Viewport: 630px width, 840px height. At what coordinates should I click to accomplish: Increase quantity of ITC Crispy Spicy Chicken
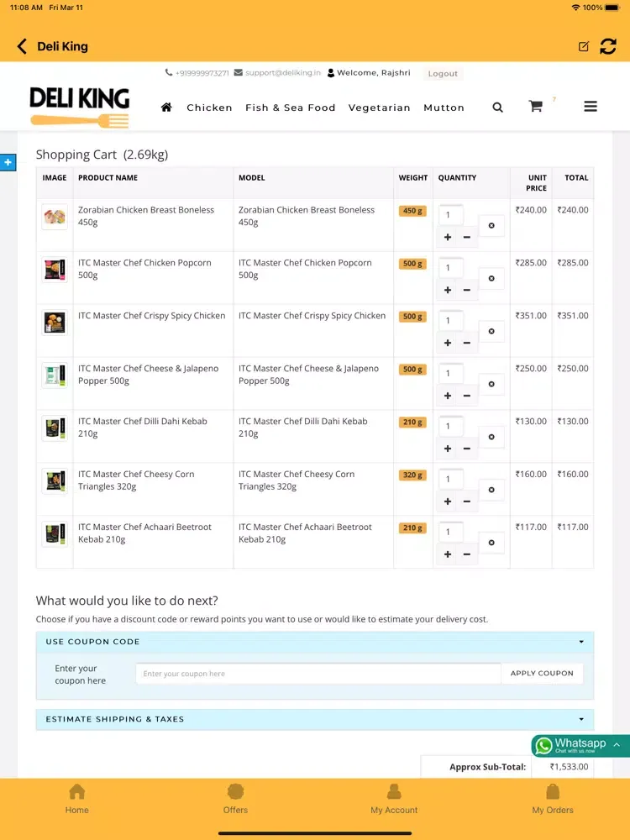point(448,343)
